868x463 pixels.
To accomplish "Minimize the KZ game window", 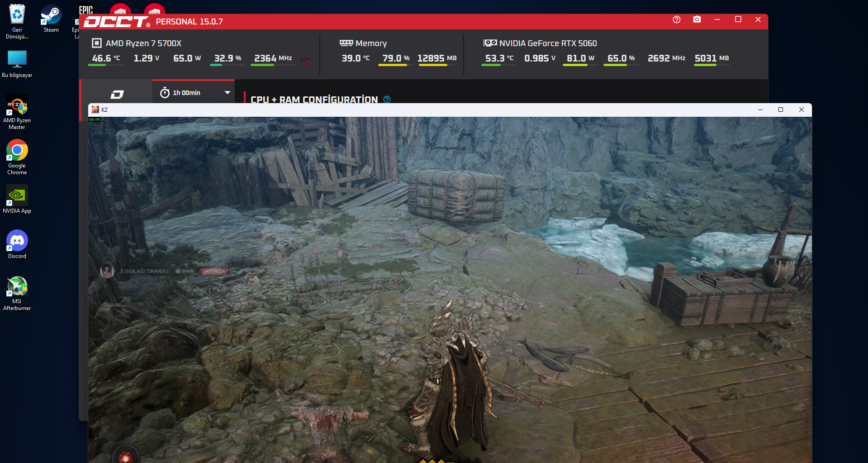I will pos(760,110).
